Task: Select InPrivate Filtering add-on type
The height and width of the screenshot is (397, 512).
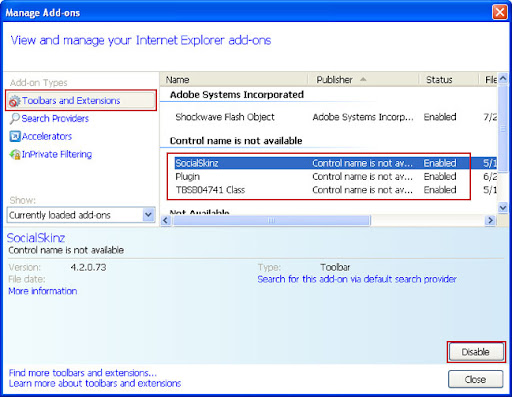Action: click(x=57, y=154)
